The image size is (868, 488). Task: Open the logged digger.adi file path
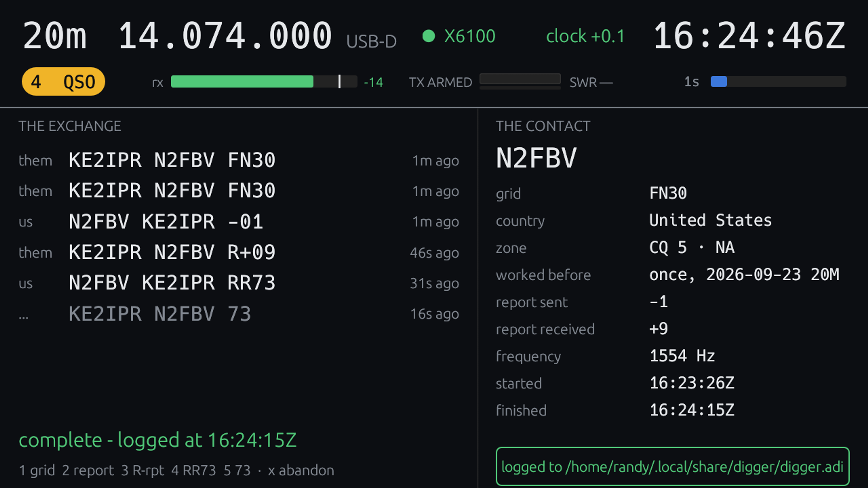[672, 467]
